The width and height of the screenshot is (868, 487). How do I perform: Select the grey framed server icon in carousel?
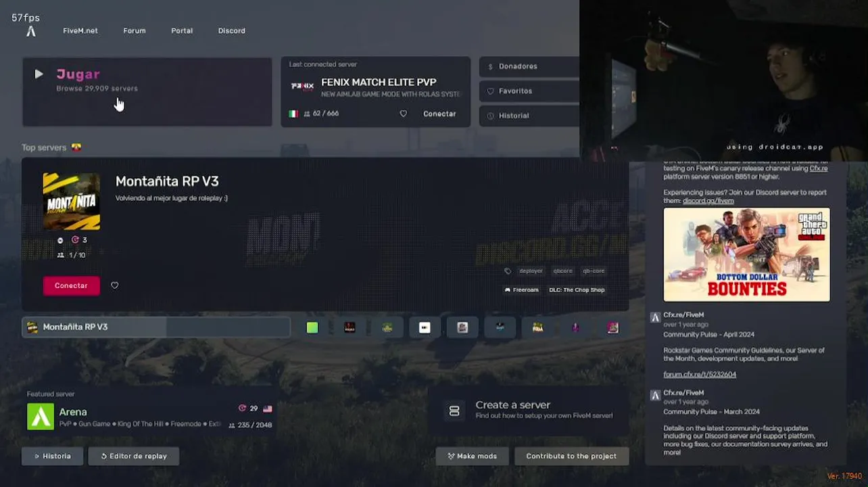[x=462, y=327]
